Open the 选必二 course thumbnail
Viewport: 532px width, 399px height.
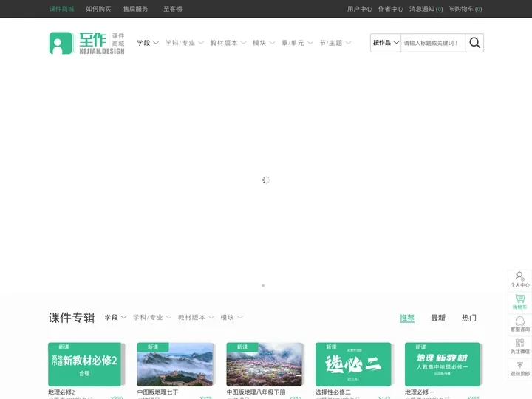[353, 364]
